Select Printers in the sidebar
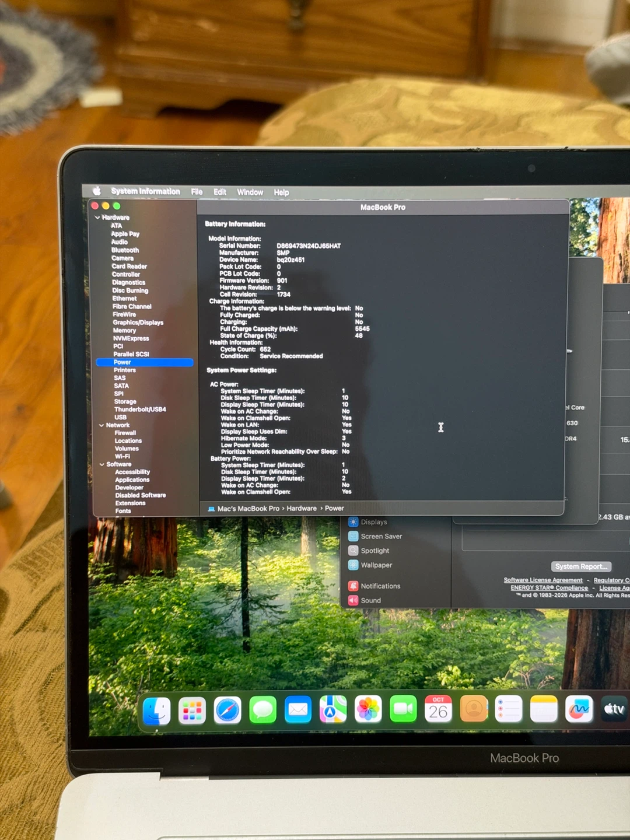 click(125, 370)
